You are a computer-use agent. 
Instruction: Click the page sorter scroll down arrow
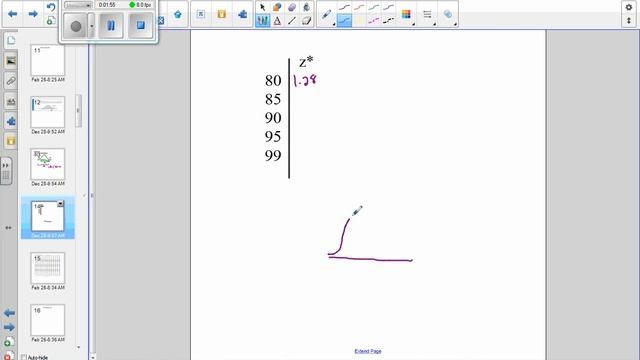(x=78, y=348)
